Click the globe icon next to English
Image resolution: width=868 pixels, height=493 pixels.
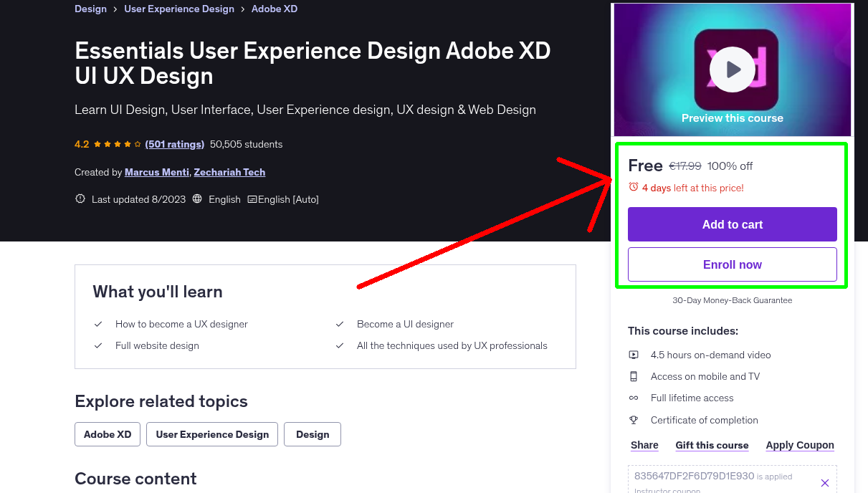point(196,198)
